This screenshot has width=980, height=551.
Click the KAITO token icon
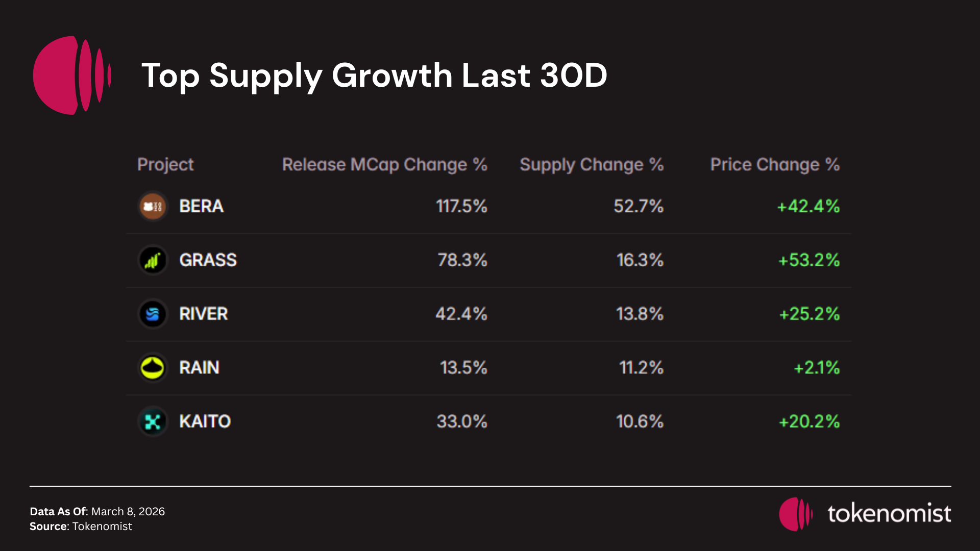click(153, 421)
